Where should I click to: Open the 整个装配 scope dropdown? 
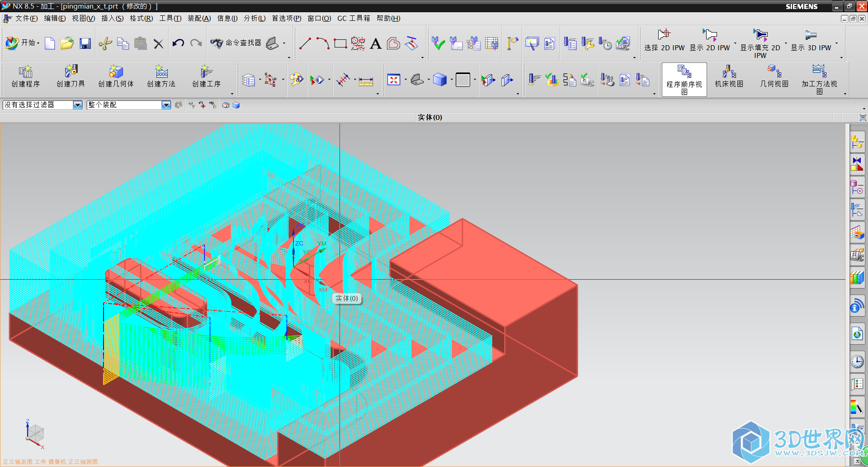pyautogui.click(x=128, y=105)
